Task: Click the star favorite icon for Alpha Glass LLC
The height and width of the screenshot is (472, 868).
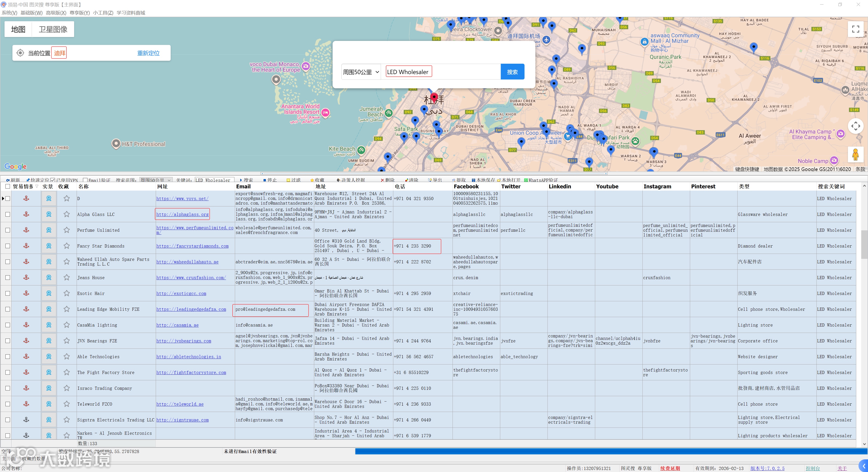Action: (67, 214)
